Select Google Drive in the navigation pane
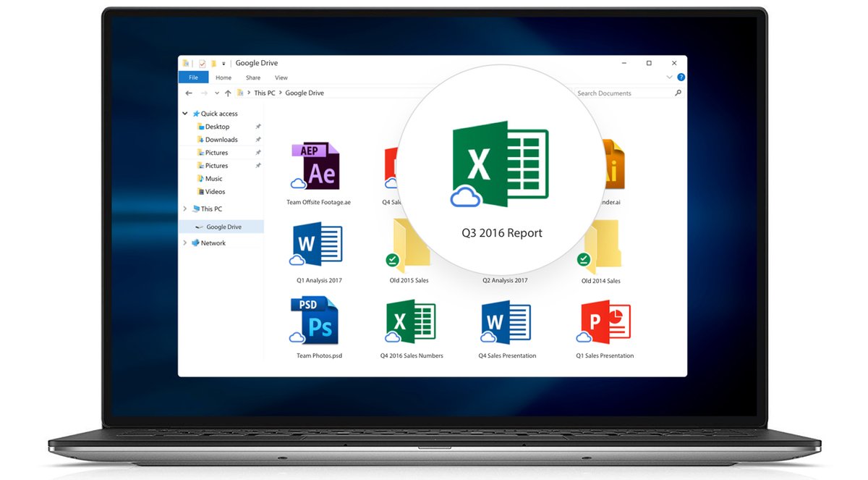868x480 pixels. point(221,227)
